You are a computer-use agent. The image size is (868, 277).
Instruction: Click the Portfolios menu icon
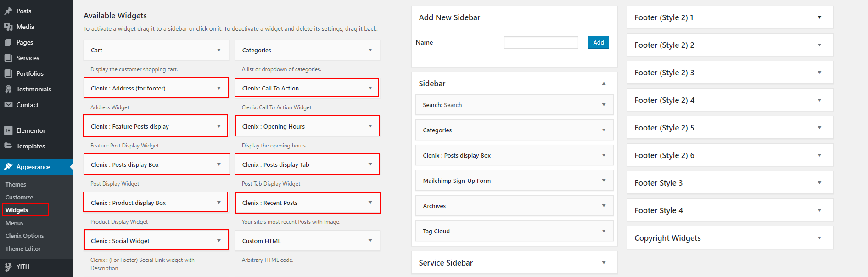coord(8,73)
